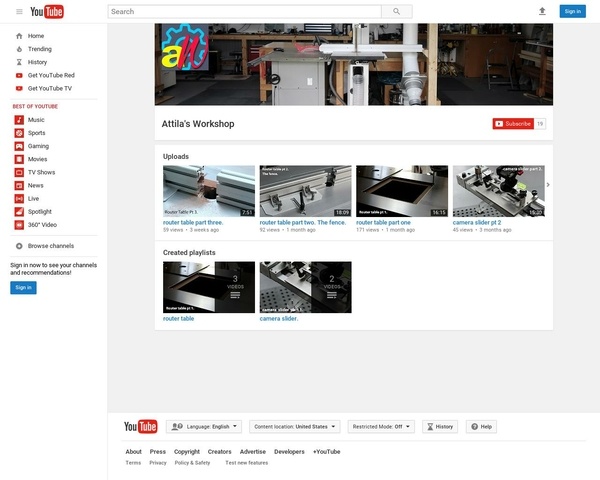The image size is (600, 480).
Task: Open Help in the footer
Action: (x=481, y=426)
